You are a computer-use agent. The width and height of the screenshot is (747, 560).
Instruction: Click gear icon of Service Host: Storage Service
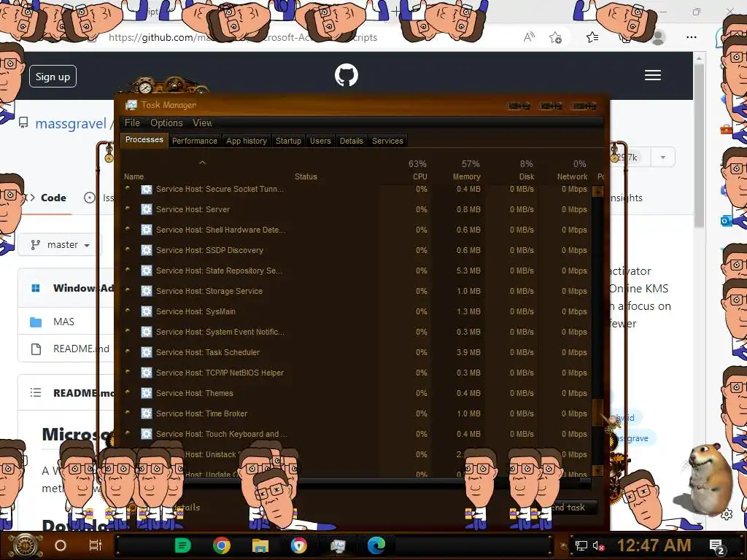pyautogui.click(x=146, y=291)
